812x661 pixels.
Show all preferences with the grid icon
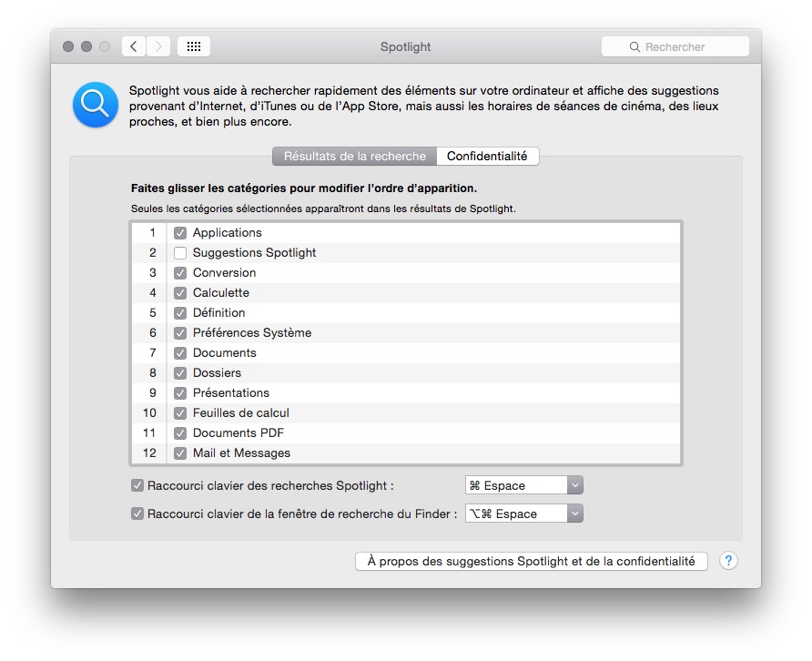pos(194,46)
